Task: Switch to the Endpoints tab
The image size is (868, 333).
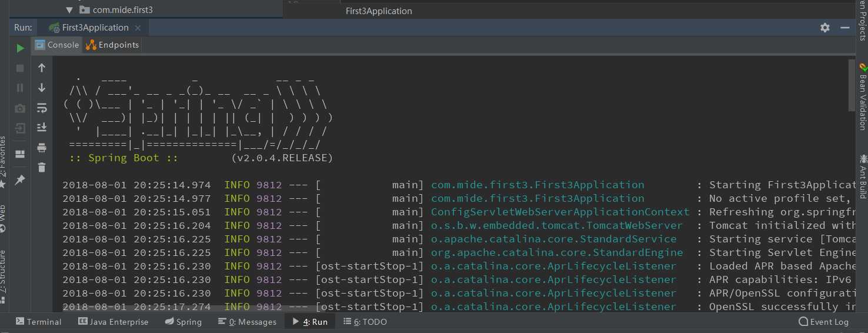Action: [x=112, y=45]
